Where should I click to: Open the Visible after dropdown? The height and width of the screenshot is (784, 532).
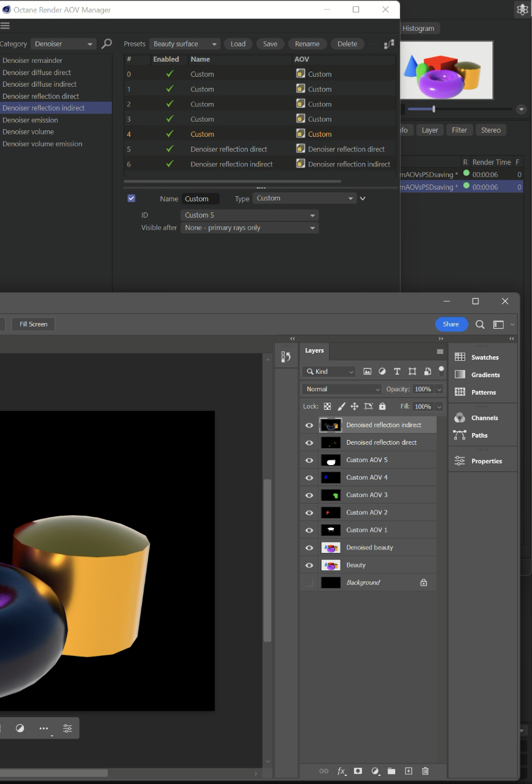tap(250, 228)
